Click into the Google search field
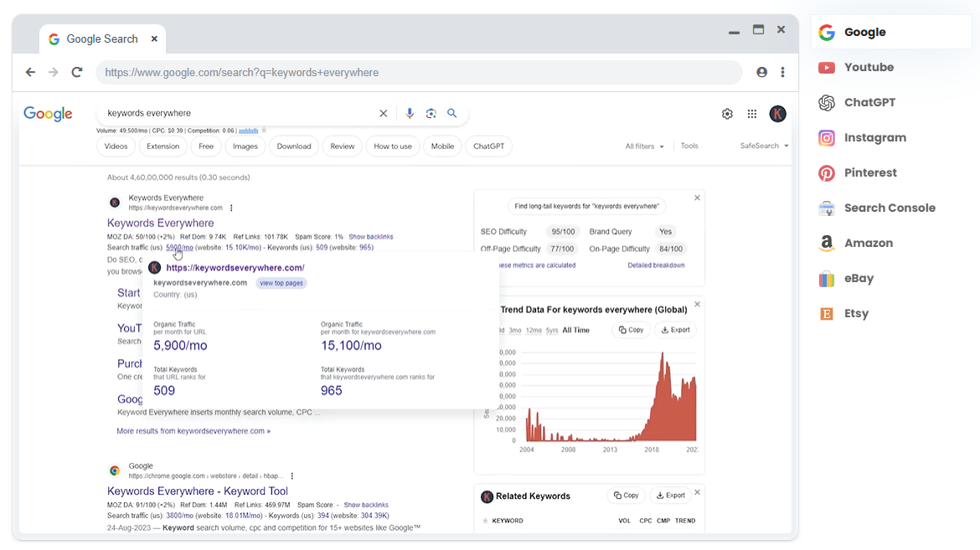This screenshot has width=980, height=550. [x=240, y=113]
